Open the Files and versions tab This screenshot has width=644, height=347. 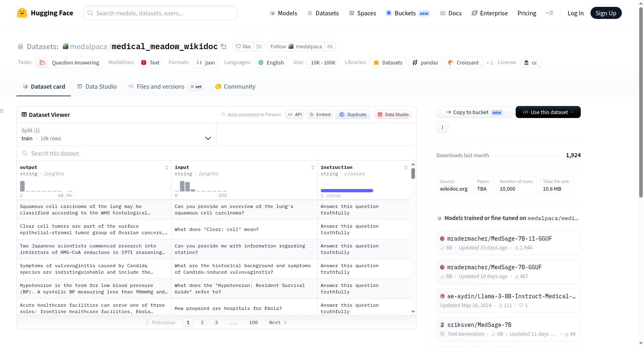[x=165, y=86]
